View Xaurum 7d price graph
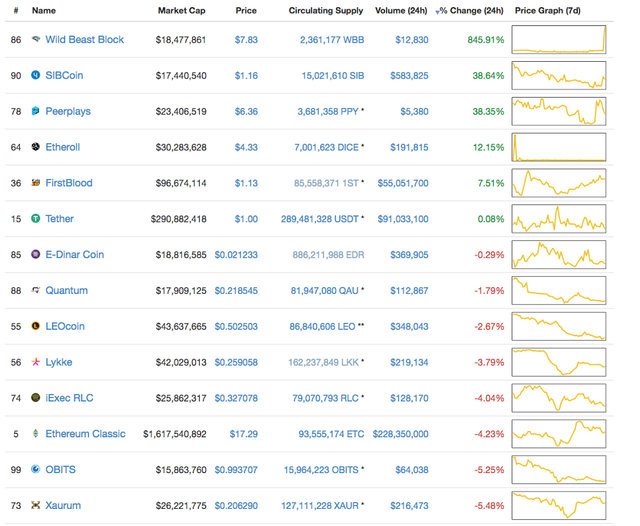The image size is (640, 526). coord(559,506)
